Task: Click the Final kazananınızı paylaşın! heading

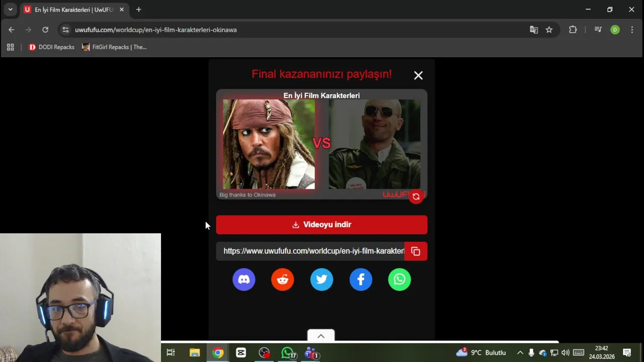Action: [x=321, y=74]
